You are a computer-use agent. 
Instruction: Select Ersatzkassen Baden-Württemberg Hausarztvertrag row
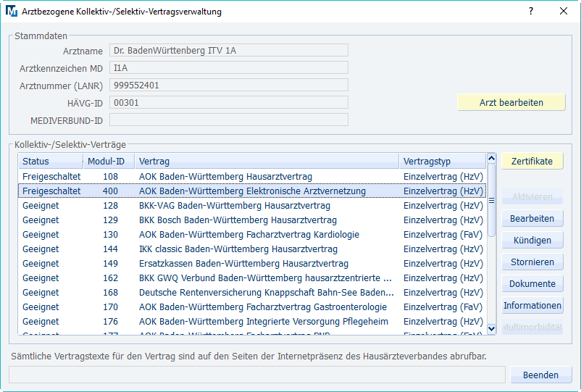(252, 264)
